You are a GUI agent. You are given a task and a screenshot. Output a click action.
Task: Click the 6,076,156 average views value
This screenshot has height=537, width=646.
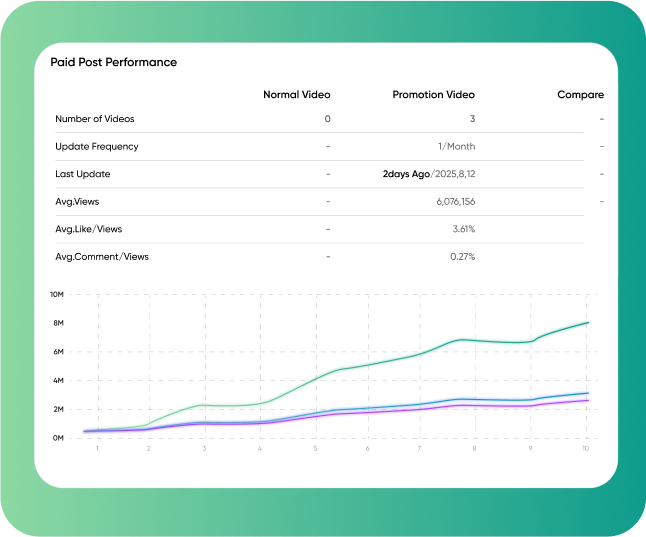tap(455, 202)
